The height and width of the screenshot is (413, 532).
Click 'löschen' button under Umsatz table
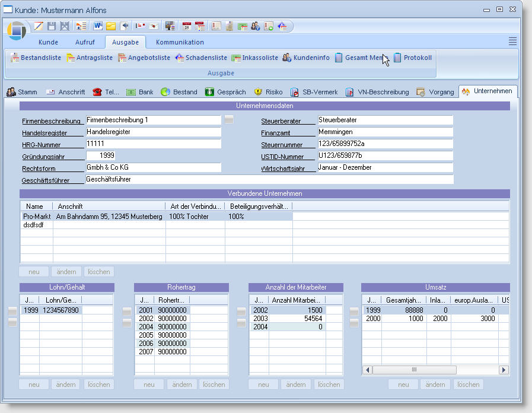pyautogui.click(x=468, y=385)
